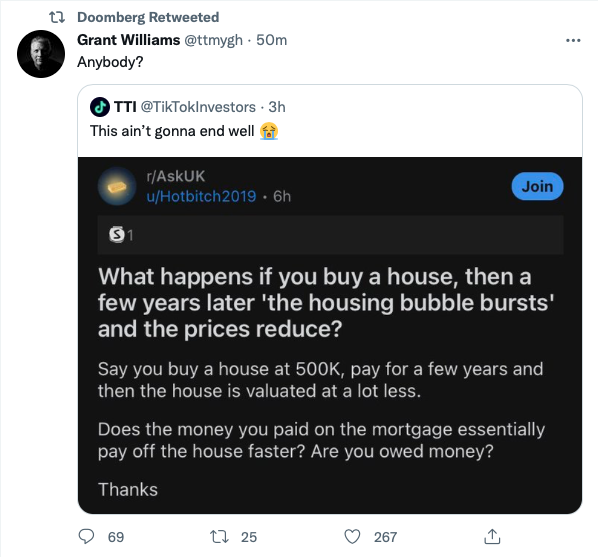
Task: Open quoted tweet text 'This ain't gonna end well'
Action: coord(172,131)
